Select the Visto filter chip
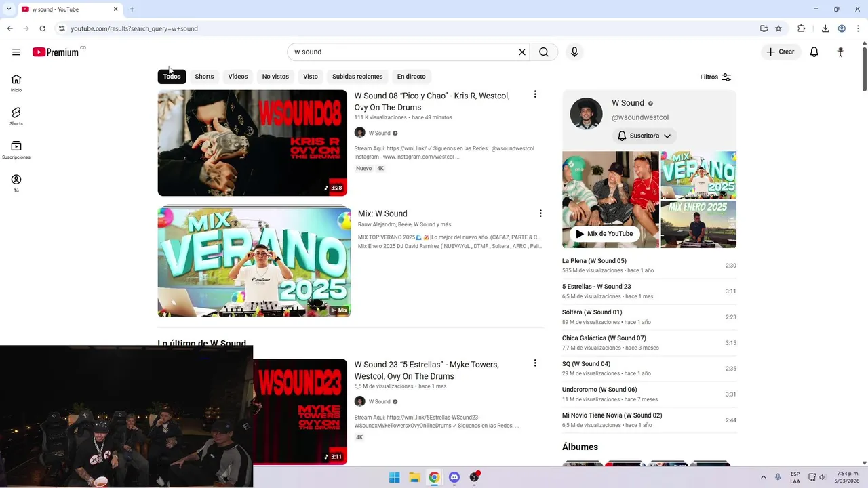This screenshot has height=488, width=868. click(311, 77)
